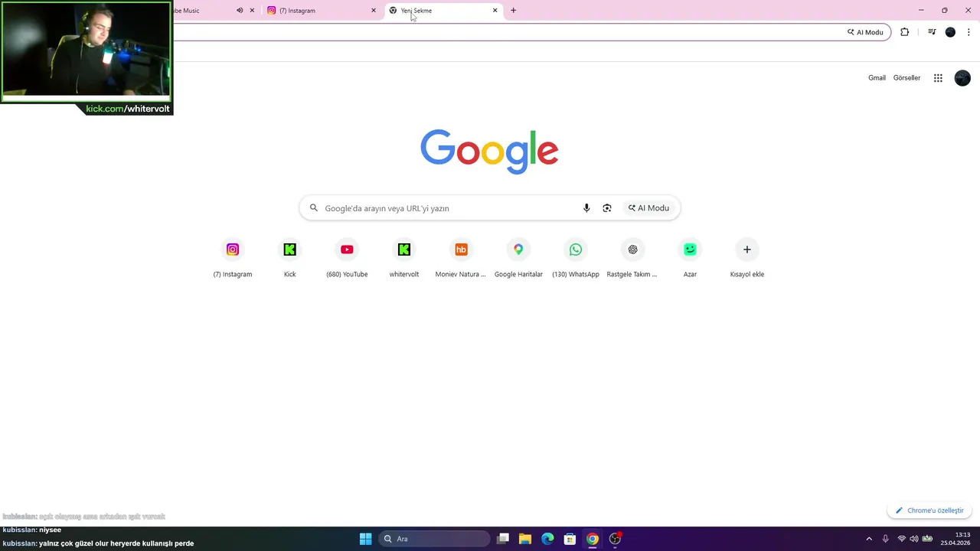This screenshot has width=980, height=551.
Task: Open the Windows Start menu
Action: pos(365,539)
